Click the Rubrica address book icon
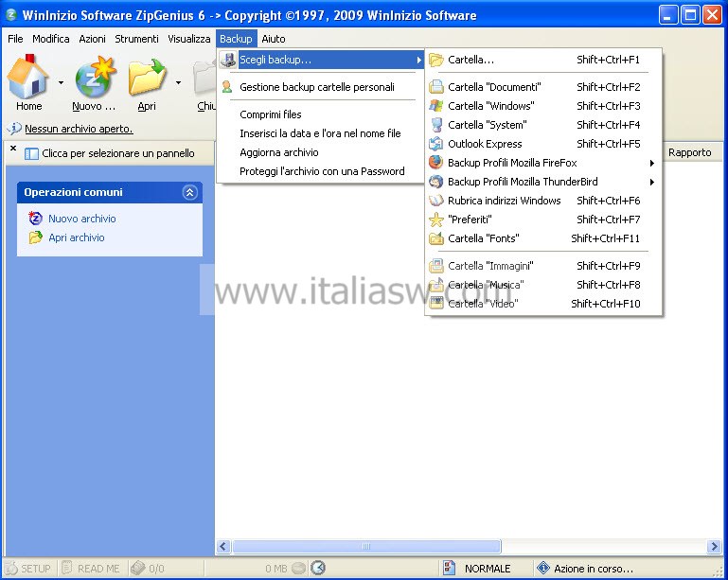 (x=436, y=201)
